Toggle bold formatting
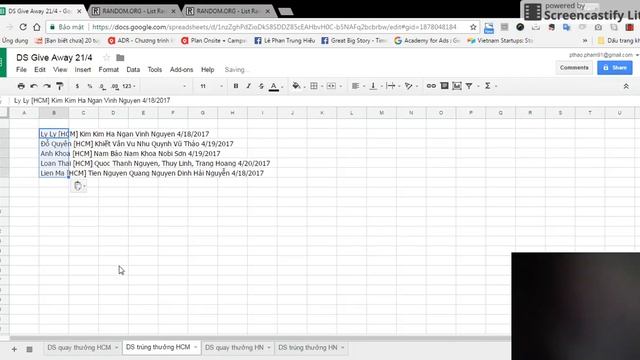 click(236, 86)
